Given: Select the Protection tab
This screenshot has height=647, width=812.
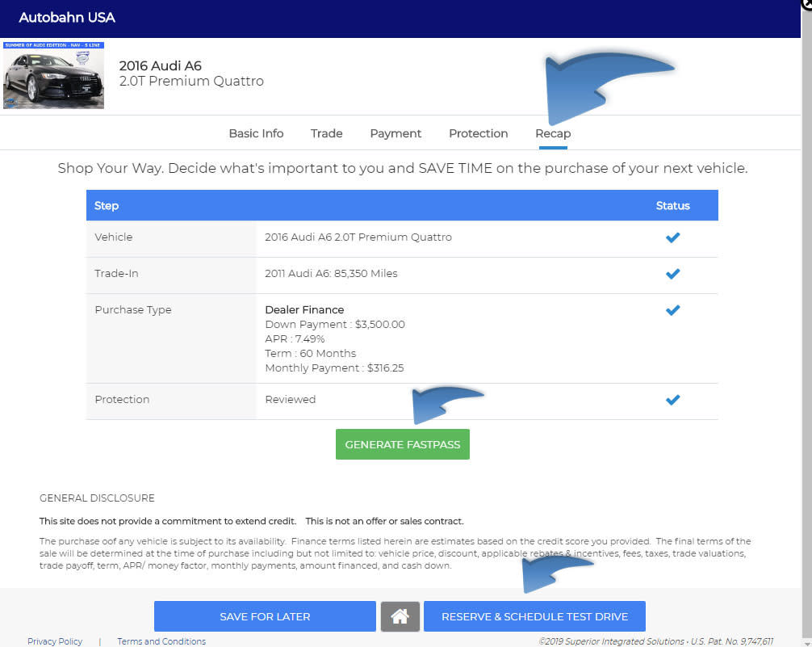Looking at the screenshot, I should click(x=478, y=133).
